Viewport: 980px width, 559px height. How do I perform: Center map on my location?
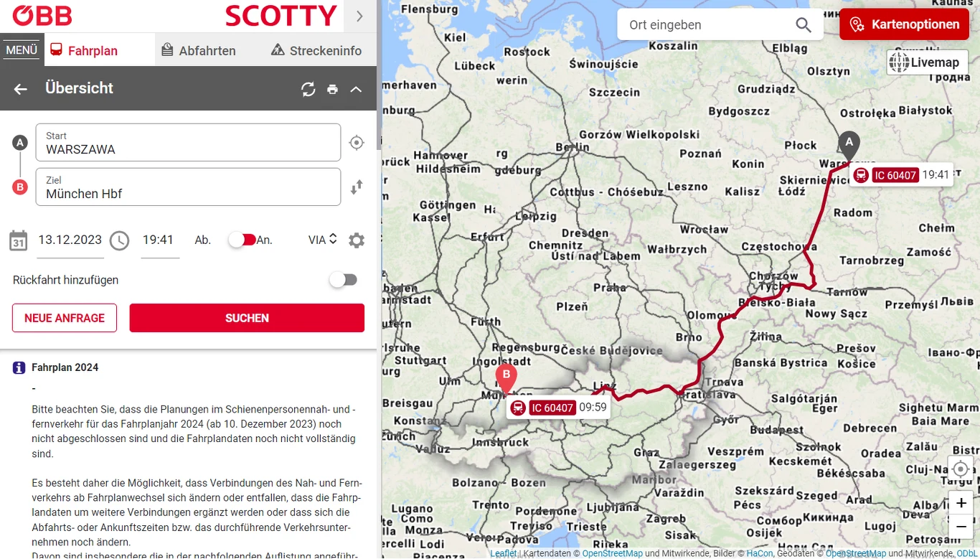point(960,470)
